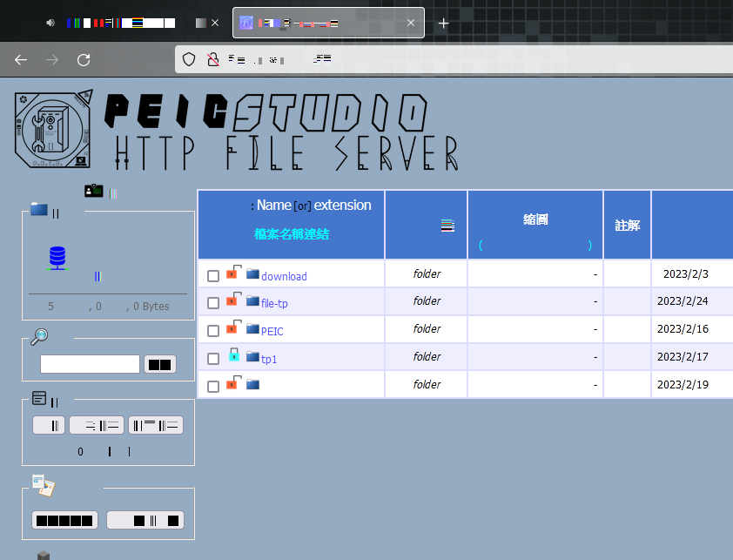Click the small blue link below server icon
The width and height of the screenshot is (733, 560).
[x=98, y=276]
